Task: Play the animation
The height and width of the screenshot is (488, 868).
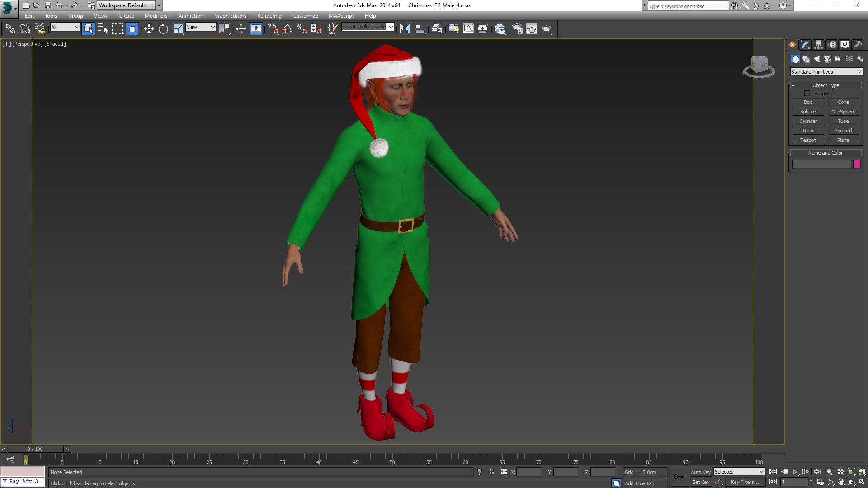Action: [x=795, y=472]
